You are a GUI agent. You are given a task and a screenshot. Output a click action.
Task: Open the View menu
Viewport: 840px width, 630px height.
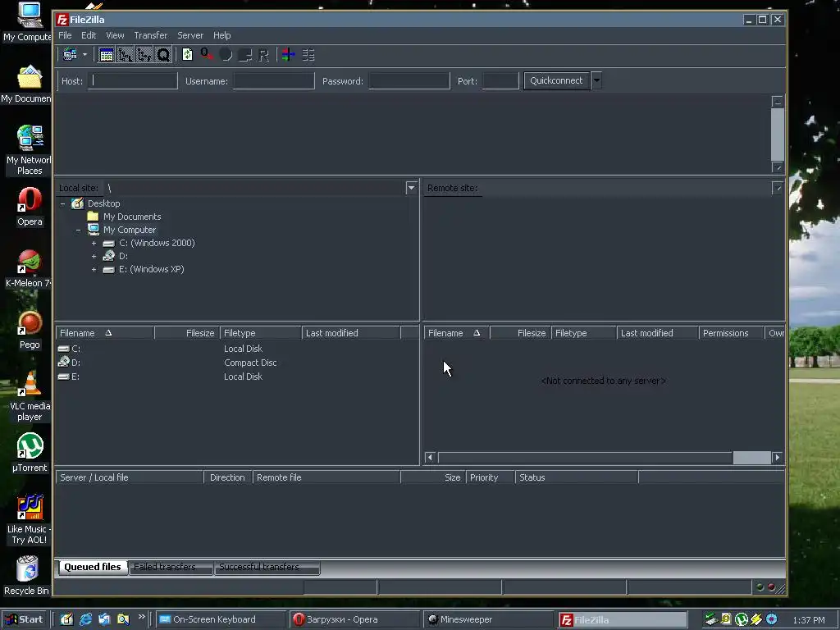(115, 35)
